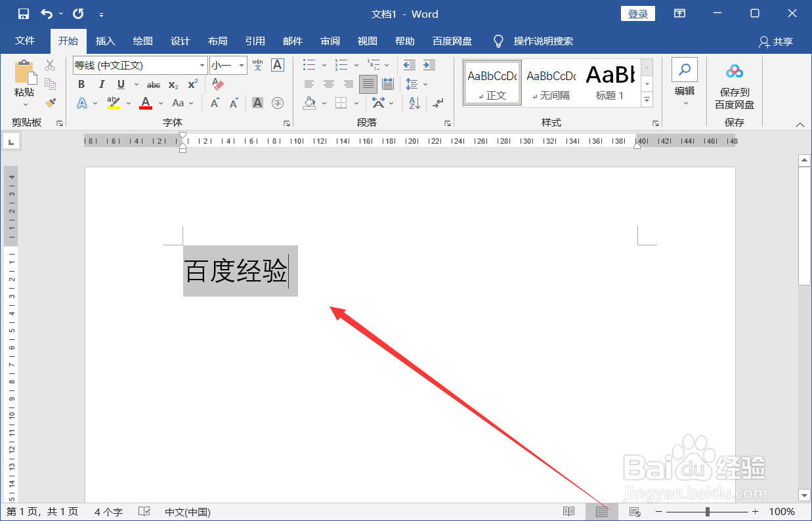Switch to the 插入 (Insert) tab
This screenshot has width=812, height=521.
pyautogui.click(x=105, y=41)
